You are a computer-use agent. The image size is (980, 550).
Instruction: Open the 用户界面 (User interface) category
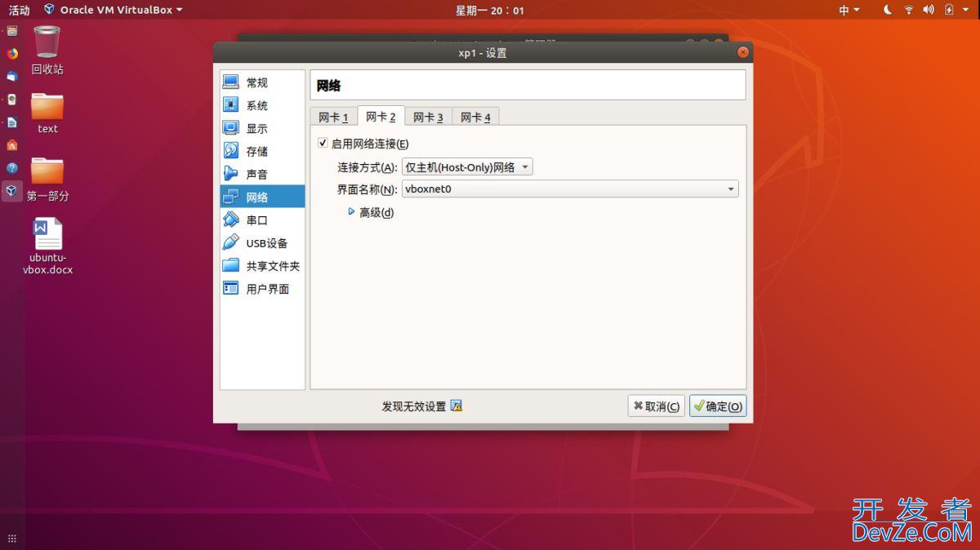click(x=262, y=289)
